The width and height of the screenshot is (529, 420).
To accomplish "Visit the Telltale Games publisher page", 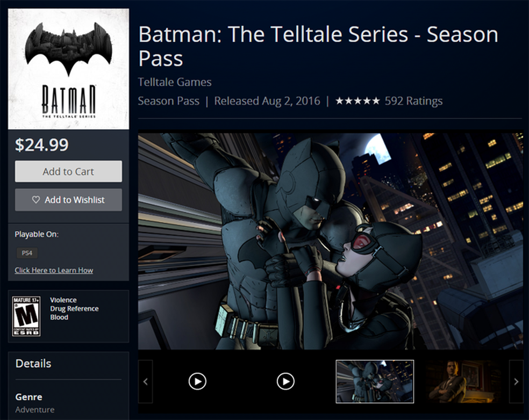I will click(x=175, y=82).
